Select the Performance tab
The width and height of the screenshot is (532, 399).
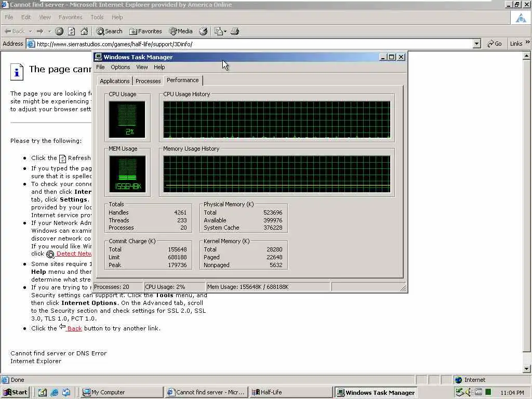(x=182, y=80)
